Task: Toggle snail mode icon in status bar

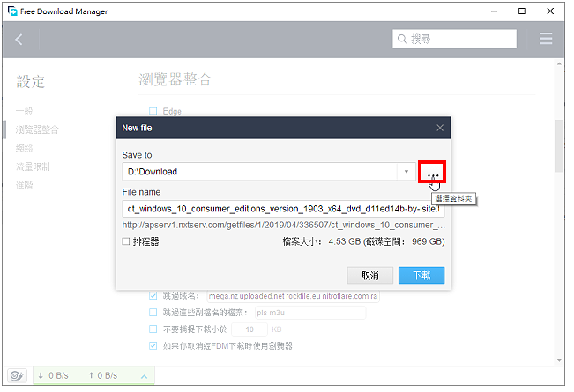Action: tap(17, 375)
